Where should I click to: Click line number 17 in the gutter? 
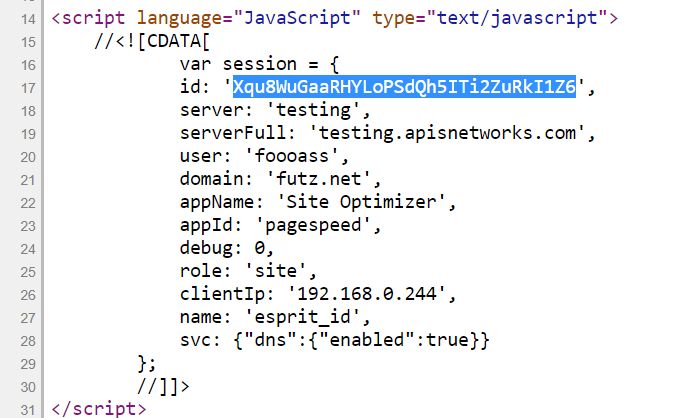click(x=24, y=87)
